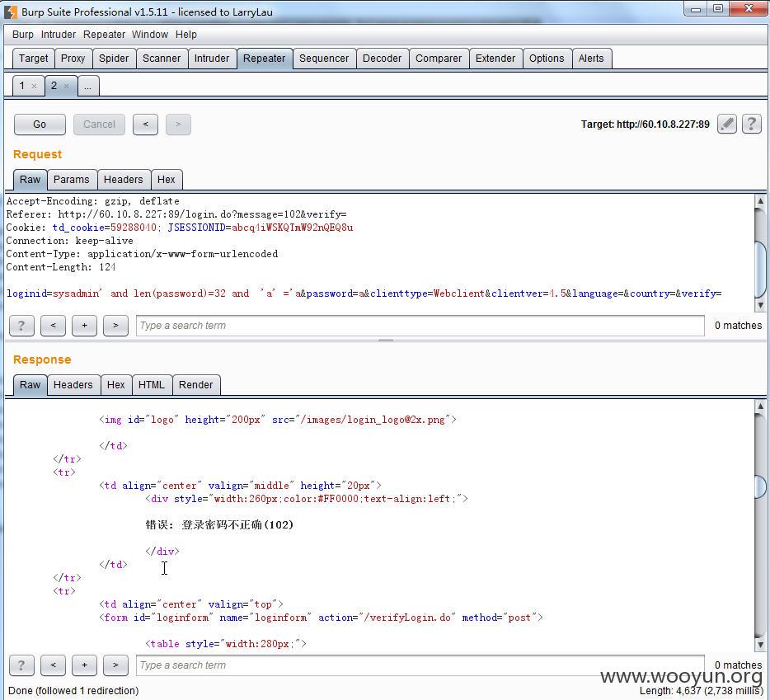The height and width of the screenshot is (700, 770).
Task: Open the Window menu
Action: coord(150,35)
